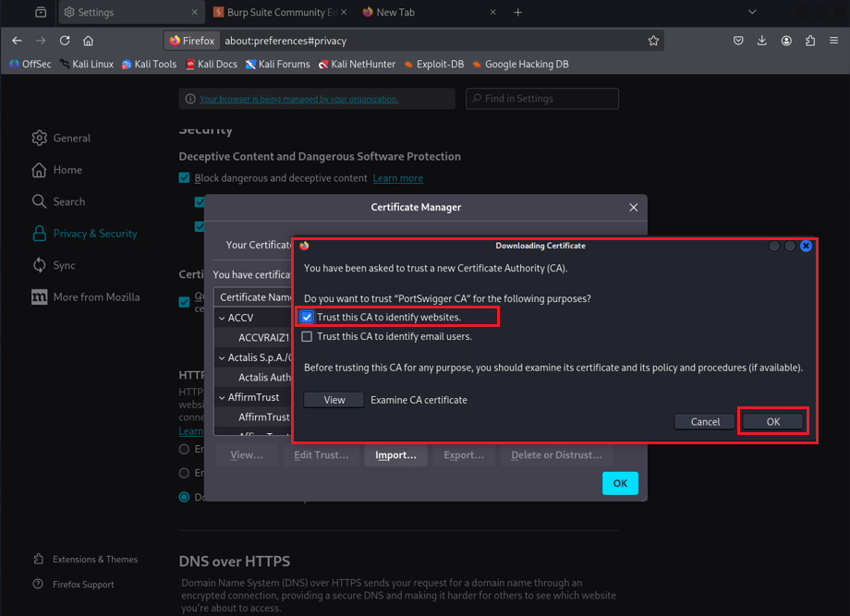Screen dimensions: 850x616
Task: Open the list all tabs dropdown arrow
Action: click(752, 12)
